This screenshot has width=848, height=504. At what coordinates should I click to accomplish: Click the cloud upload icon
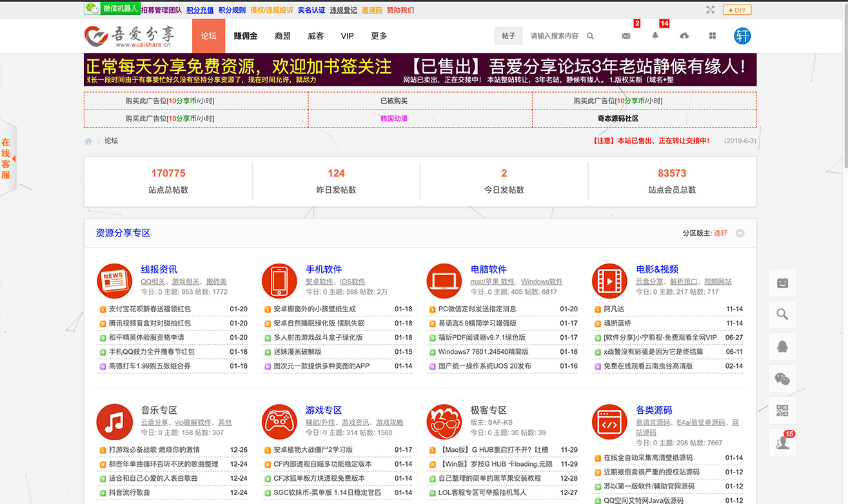(x=684, y=36)
